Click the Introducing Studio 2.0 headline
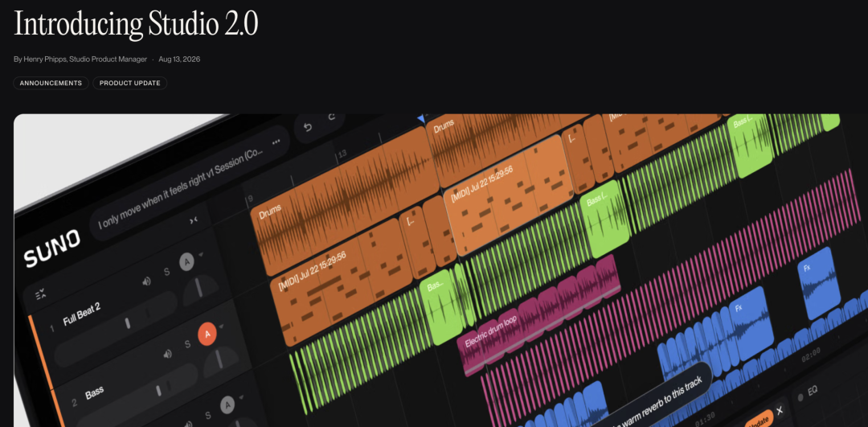Screen dimensions: 868x427 click(x=136, y=23)
